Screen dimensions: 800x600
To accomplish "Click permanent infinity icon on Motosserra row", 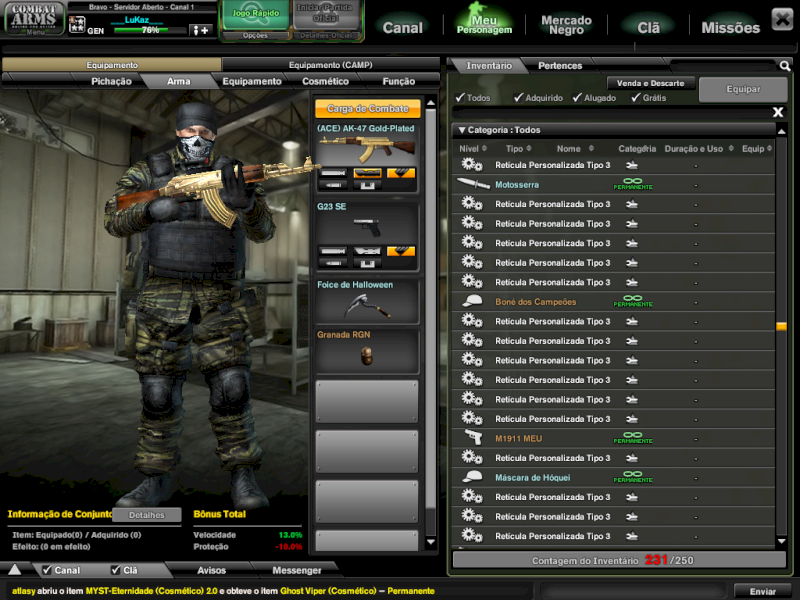I will [x=633, y=184].
